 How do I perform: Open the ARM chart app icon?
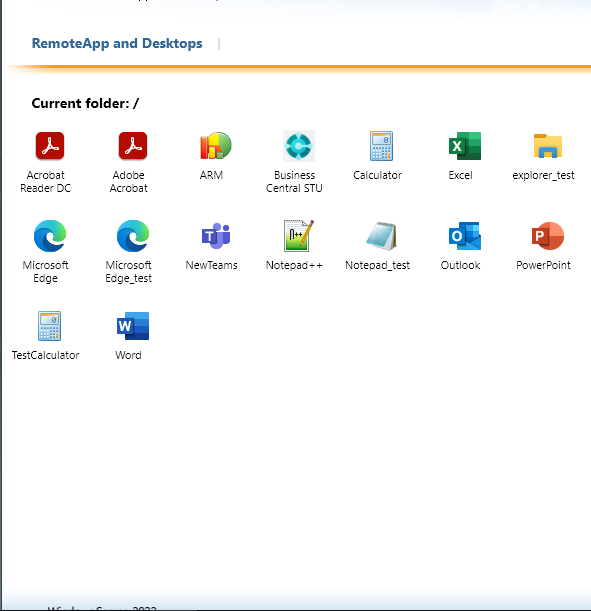[216, 146]
